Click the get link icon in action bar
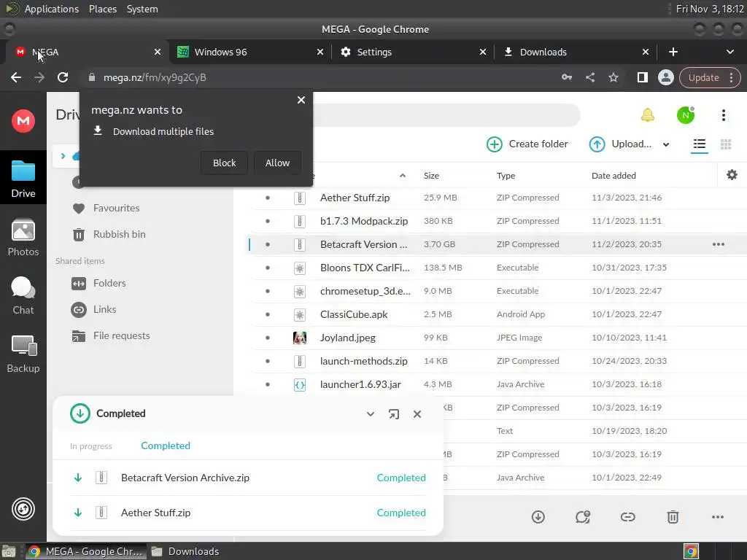The width and height of the screenshot is (747, 560). pos(627,517)
